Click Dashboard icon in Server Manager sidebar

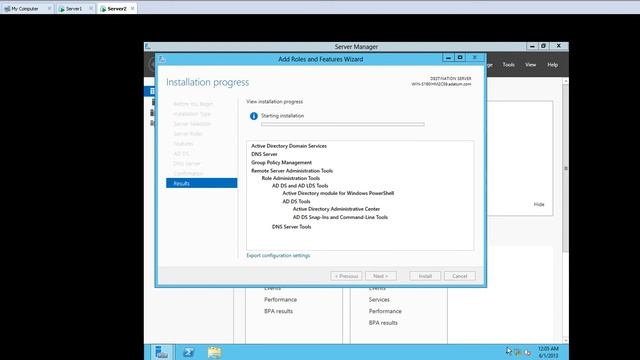coord(152,91)
